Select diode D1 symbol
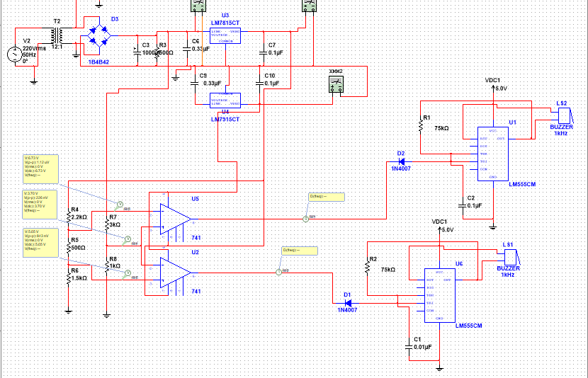Screen dimensions: 588x378 348,303
